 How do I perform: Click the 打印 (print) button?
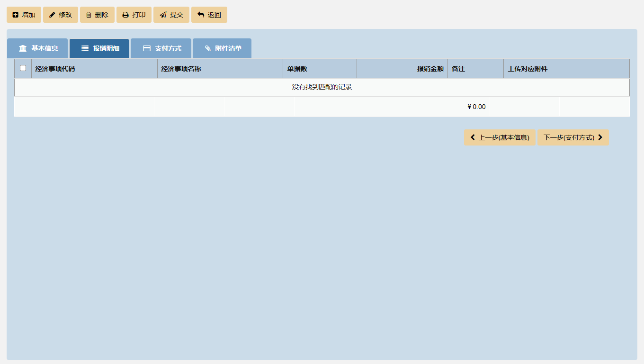(134, 15)
